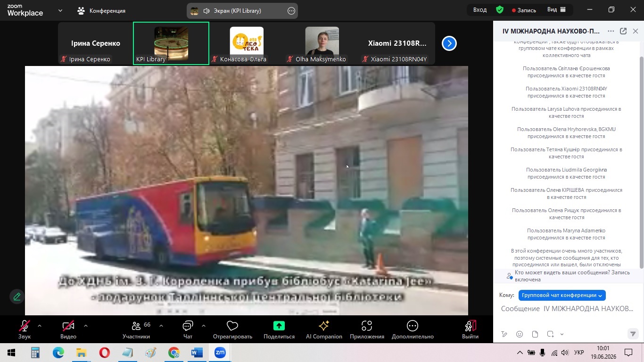The height and width of the screenshot is (362, 644).
Task: Click 'Пользователь Тетяна Кушнір' join message
Action: pyautogui.click(x=566, y=153)
